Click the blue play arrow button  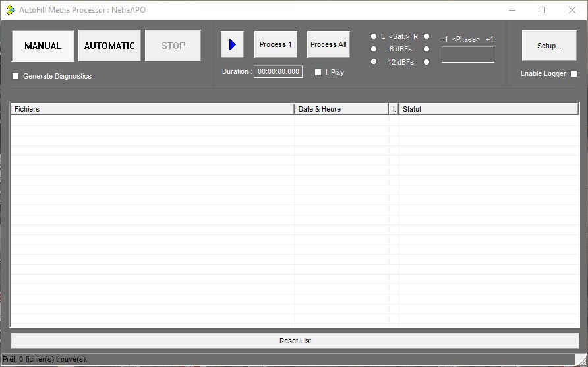point(232,45)
